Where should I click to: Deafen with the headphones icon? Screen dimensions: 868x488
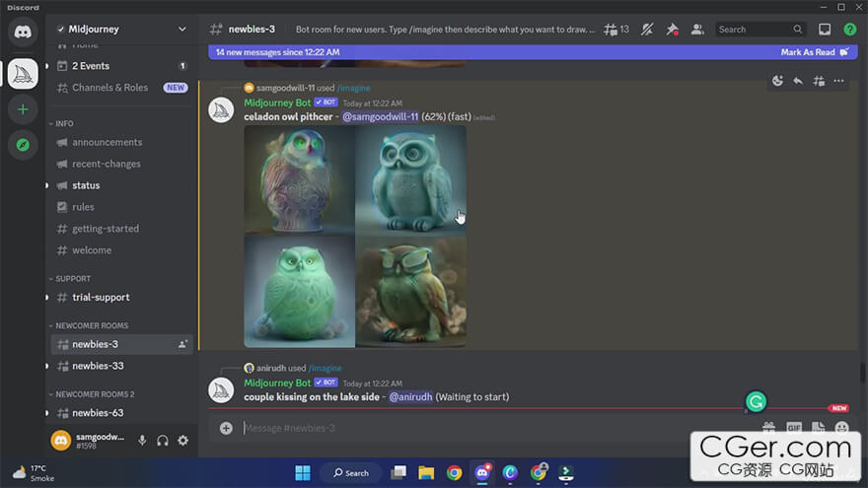point(162,441)
